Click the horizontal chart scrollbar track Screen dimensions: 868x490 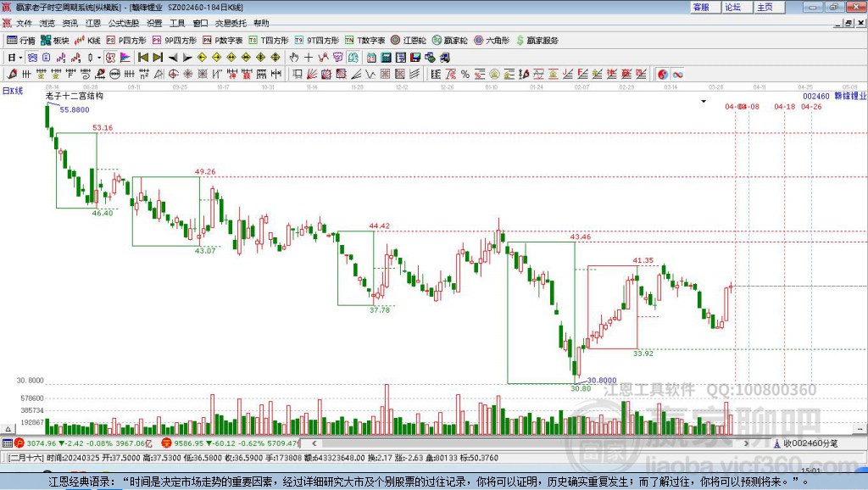531,443
